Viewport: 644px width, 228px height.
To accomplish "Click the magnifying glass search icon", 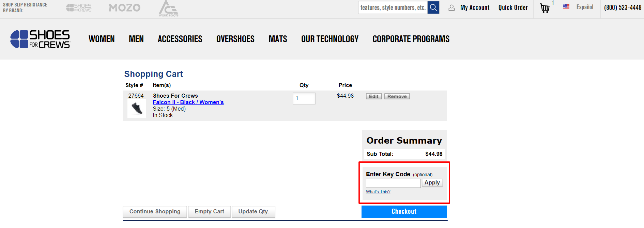I will coord(433,7).
